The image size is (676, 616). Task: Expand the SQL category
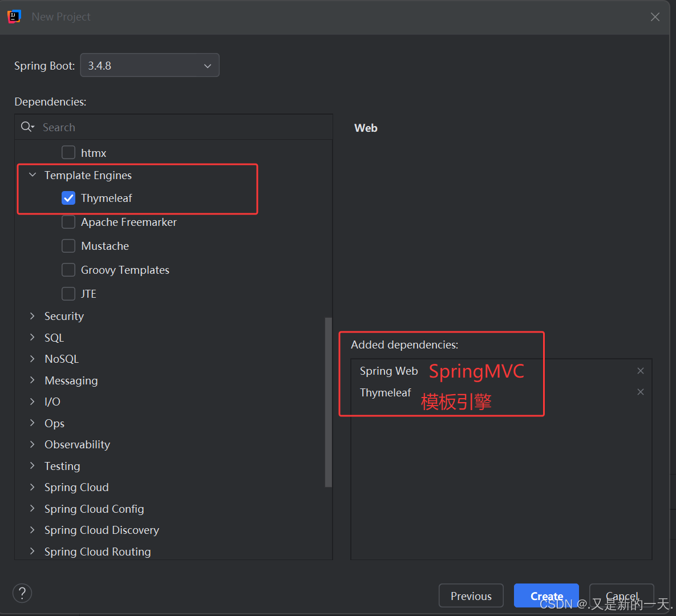click(33, 338)
